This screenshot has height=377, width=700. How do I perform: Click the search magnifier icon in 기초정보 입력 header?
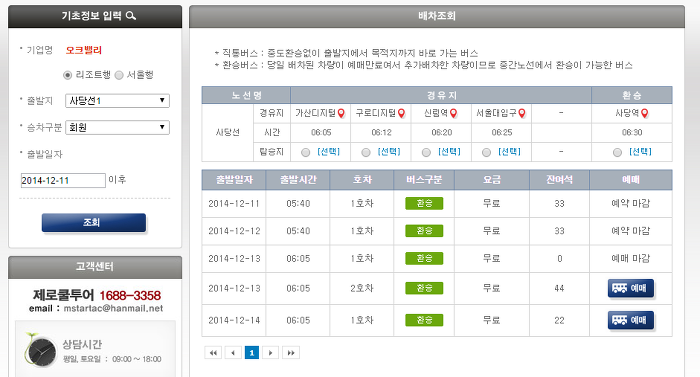(131, 16)
